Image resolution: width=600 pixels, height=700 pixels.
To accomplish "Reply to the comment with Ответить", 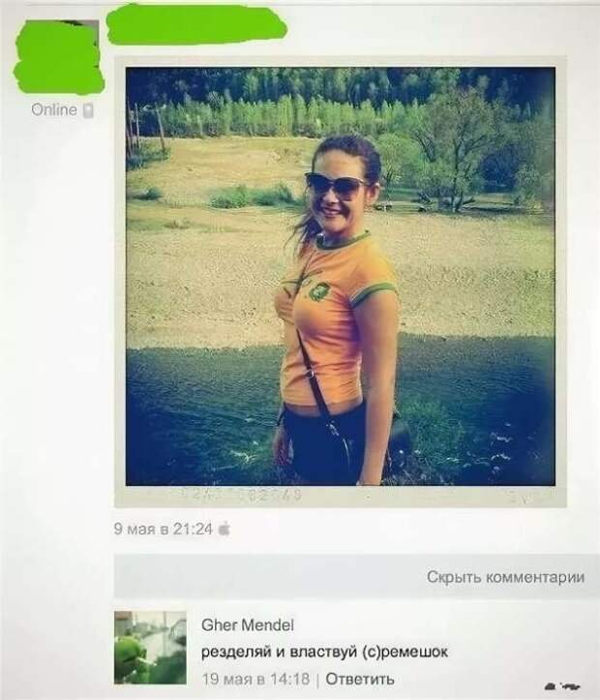I will [x=360, y=679].
